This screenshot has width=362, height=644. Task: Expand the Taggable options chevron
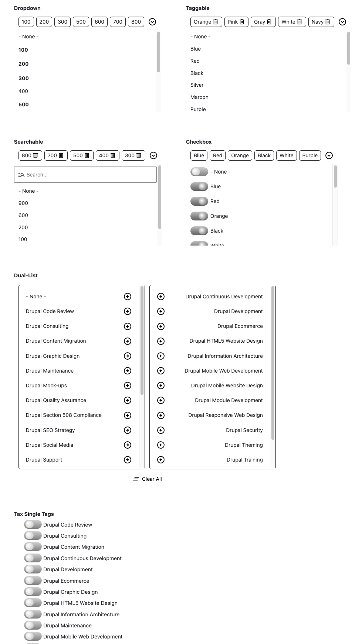tap(342, 22)
